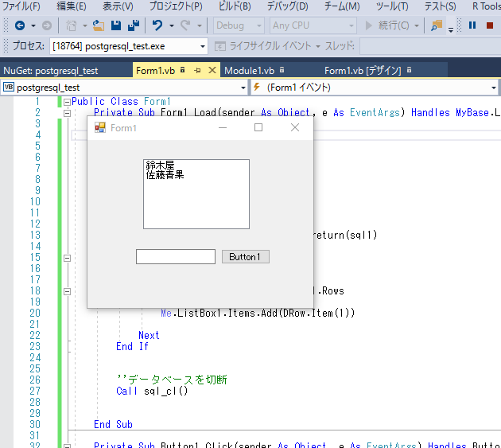Click the Open File folder icon
Screen dimensions: 501x448
(98, 25)
